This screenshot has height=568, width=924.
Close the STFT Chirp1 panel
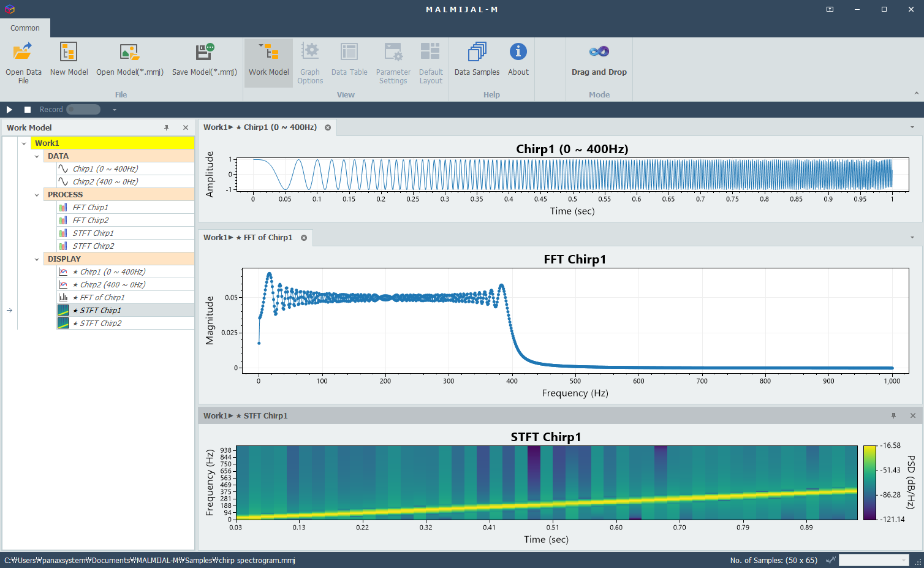[913, 415]
